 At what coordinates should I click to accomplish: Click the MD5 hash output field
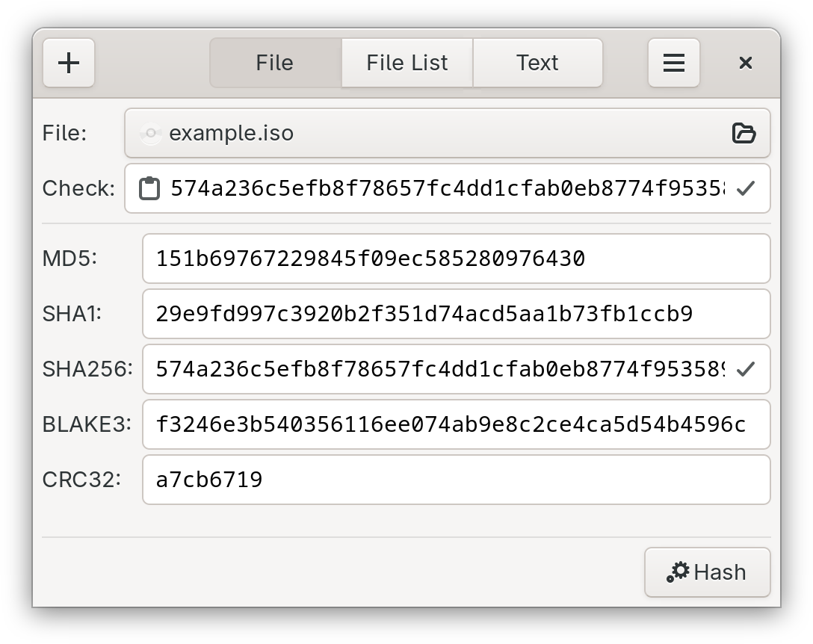(x=457, y=258)
